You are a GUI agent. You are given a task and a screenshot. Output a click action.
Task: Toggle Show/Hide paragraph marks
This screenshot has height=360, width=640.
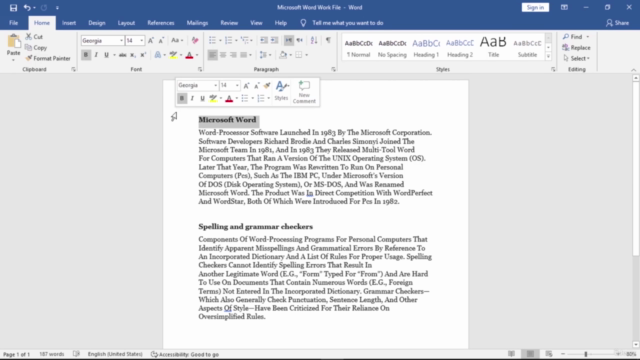tap(328, 40)
